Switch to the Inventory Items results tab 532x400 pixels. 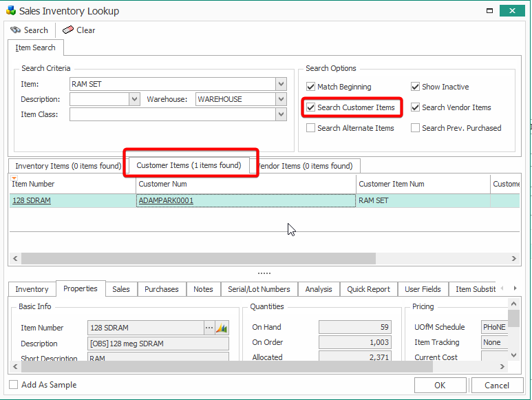pyautogui.click(x=67, y=166)
